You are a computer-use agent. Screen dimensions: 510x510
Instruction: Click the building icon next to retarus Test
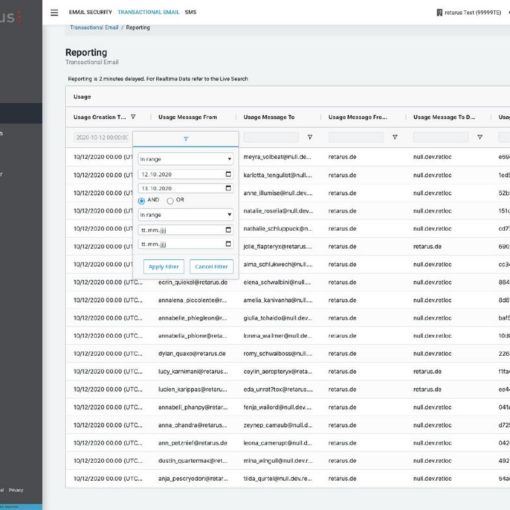(439, 12)
